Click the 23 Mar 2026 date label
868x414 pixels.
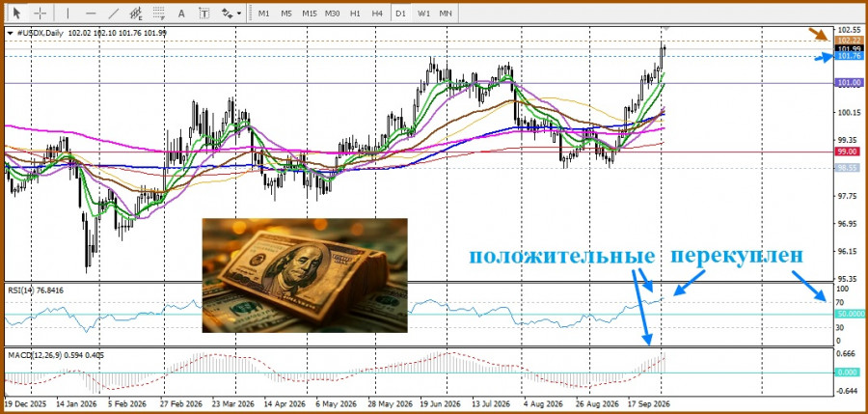pyautogui.click(x=233, y=404)
